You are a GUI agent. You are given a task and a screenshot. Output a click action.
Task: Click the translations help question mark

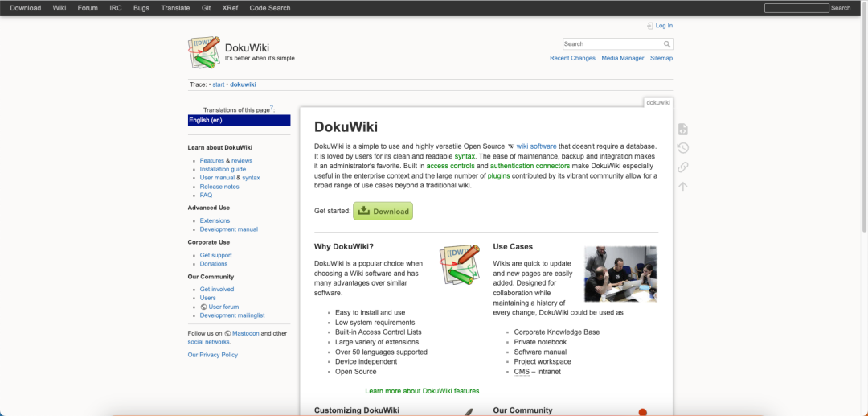272,109
